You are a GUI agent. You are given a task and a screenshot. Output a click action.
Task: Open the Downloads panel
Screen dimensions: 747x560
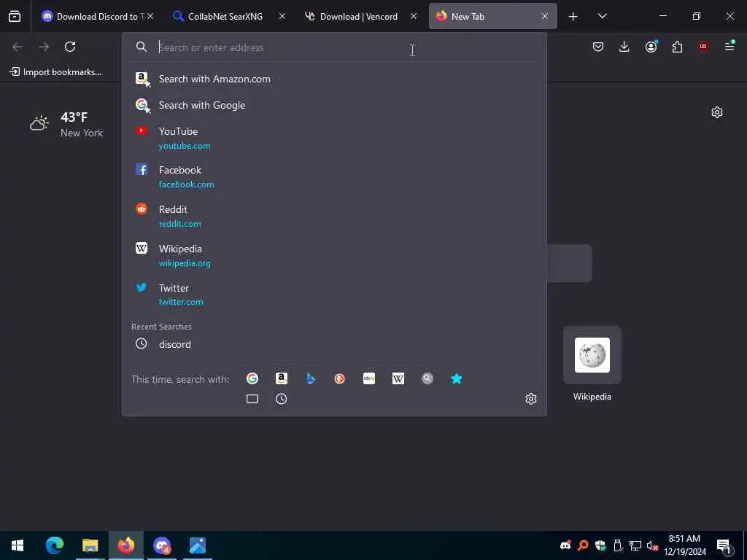tap(624, 47)
